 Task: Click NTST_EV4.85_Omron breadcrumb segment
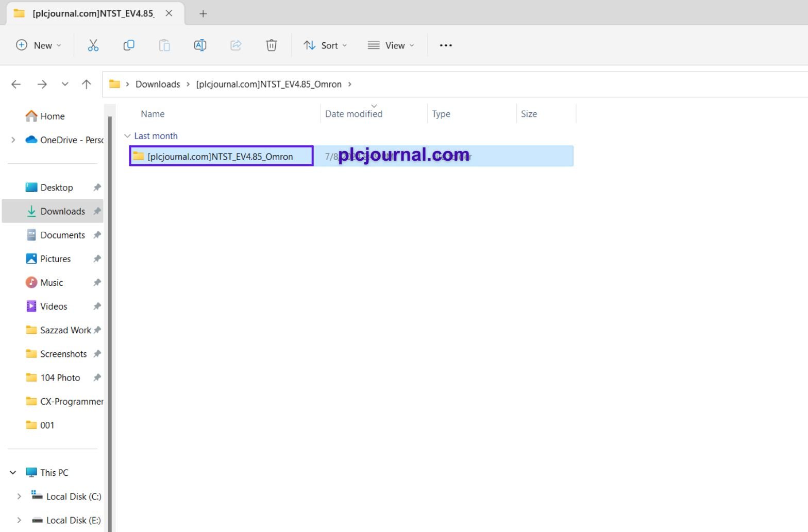[268, 84]
